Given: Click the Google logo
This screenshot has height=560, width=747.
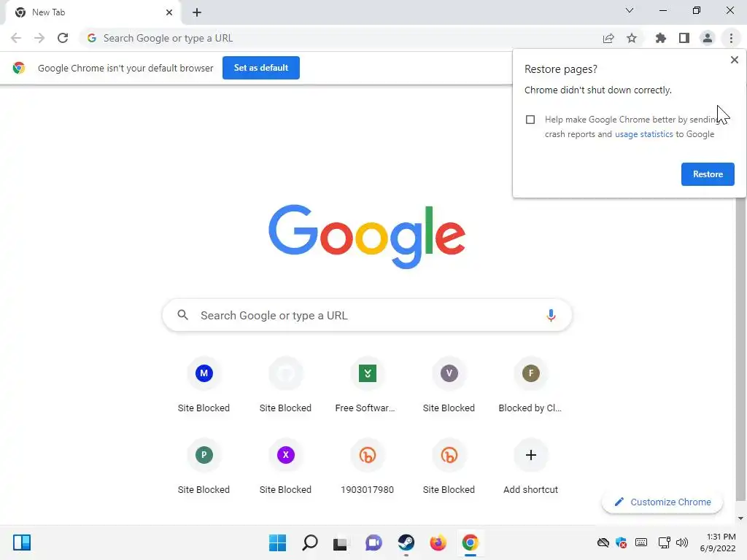Looking at the screenshot, I should 367,236.
